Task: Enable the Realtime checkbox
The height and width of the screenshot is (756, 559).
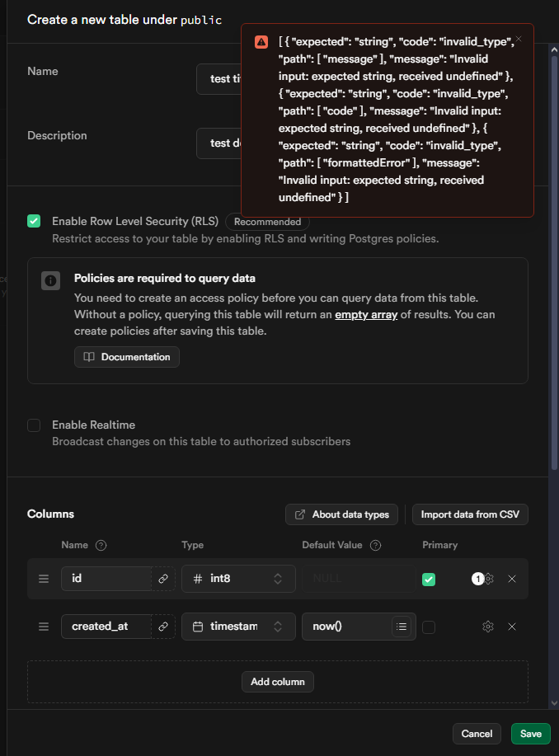Action: coord(34,425)
